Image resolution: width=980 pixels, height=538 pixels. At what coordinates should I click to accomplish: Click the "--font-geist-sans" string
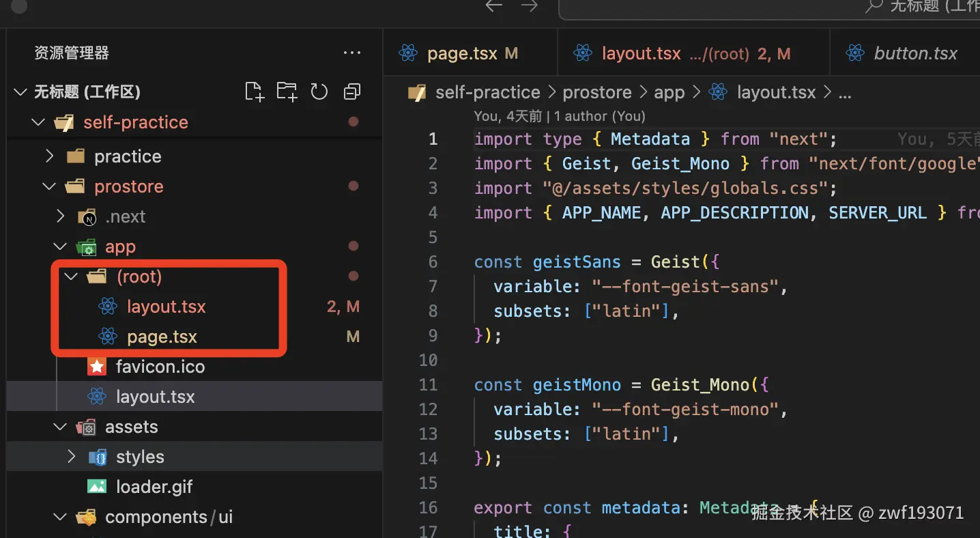[685, 287]
